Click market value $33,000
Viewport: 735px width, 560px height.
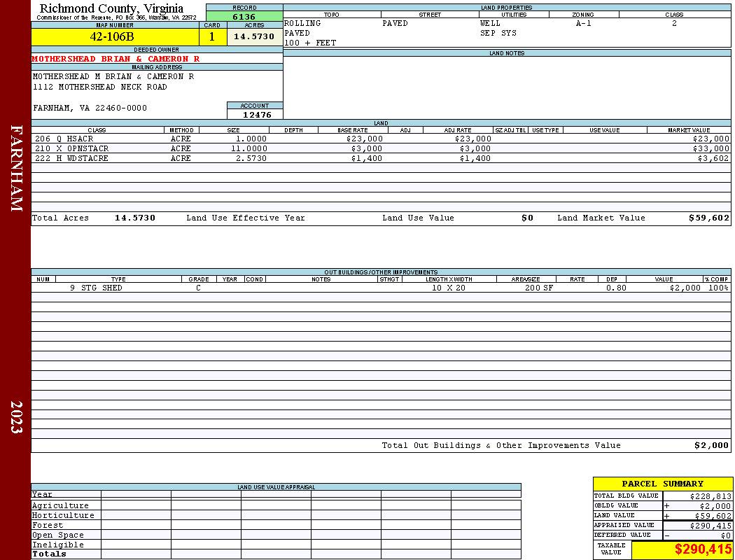tap(711, 148)
